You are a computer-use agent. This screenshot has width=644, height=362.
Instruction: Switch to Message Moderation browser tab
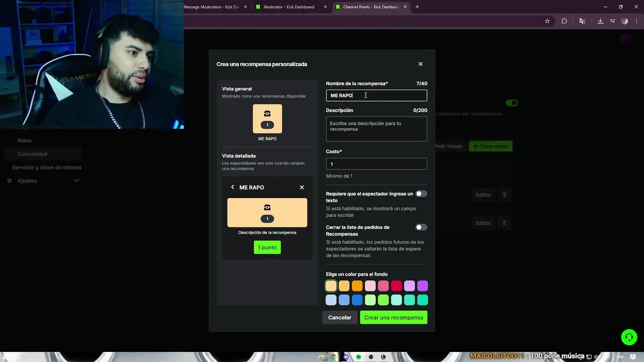(x=211, y=7)
